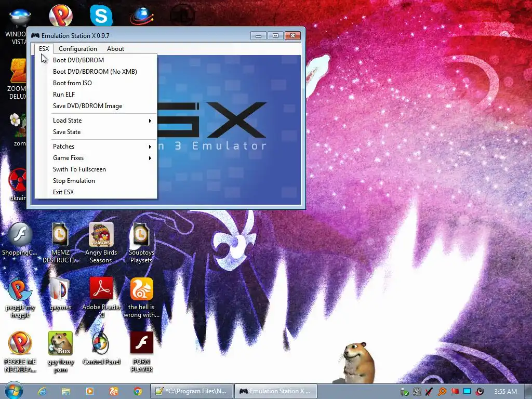This screenshot has width=532, height=399.
Task: Select the Peggle ball icon at top of desktop
Action: point(61,15)
